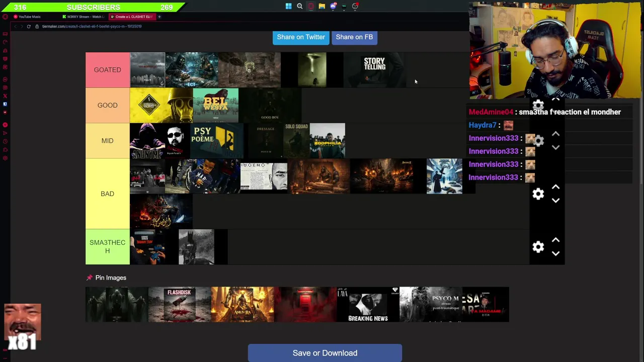The height and width of the screenshot is (362, 644).
Task: Select Opera GX taskbar icon
Action: click(311, 6)
